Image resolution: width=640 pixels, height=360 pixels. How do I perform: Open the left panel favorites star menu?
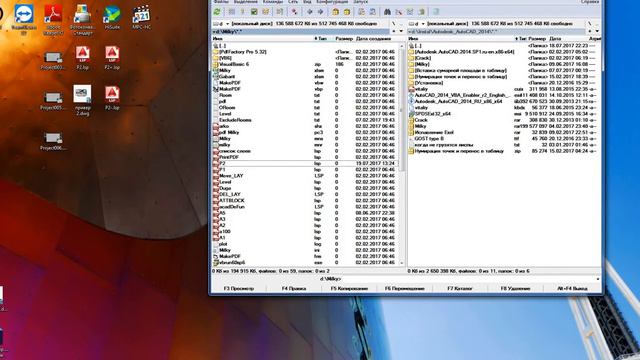pos(394,31)
